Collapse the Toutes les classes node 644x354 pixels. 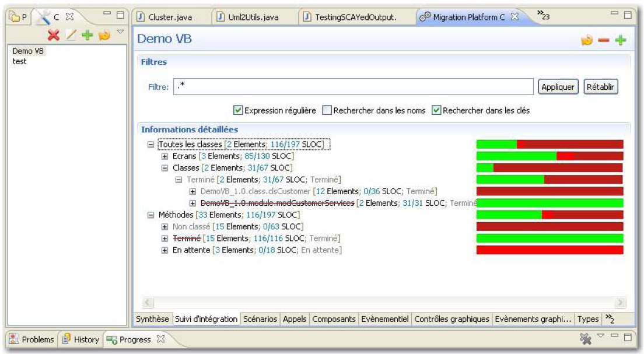pyautogui.click(x=151, y=145)
